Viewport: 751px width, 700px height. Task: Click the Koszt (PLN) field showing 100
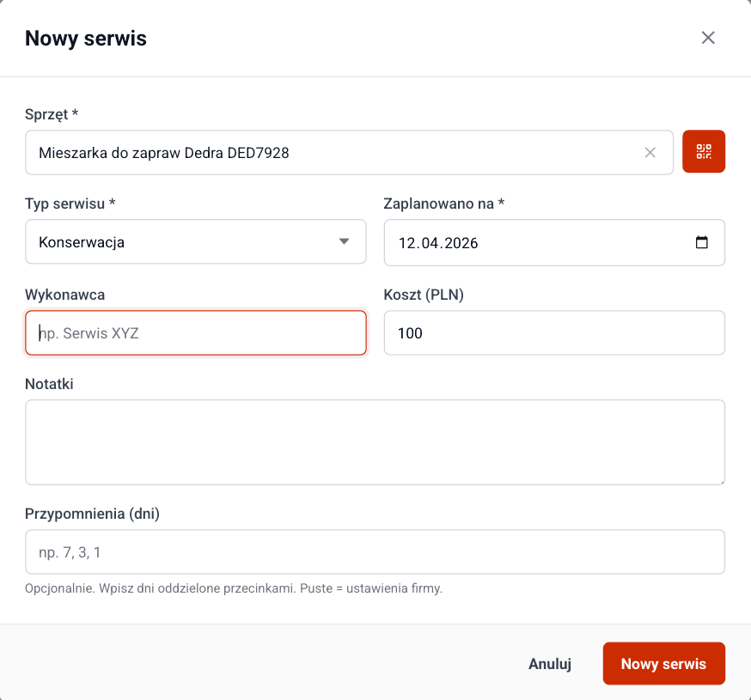click(x=554, y=333)
